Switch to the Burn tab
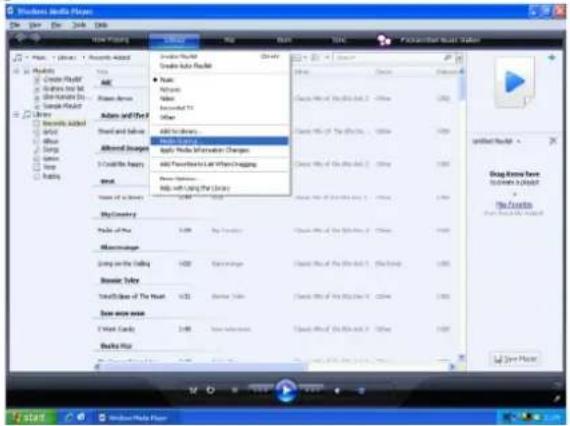This screenshot has width=570, height=426. click(x=284, y=40)
